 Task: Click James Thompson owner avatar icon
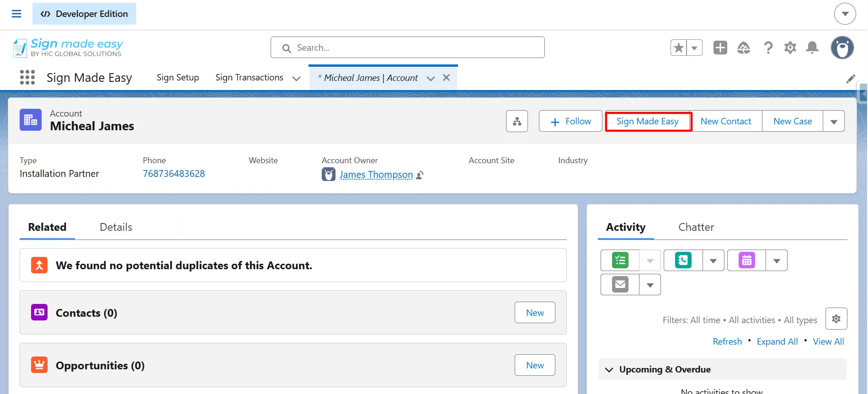pos(329,174)
